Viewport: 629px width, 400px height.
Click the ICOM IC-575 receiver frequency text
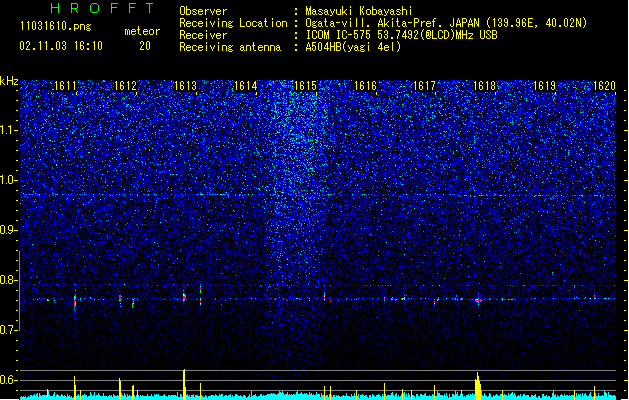click(x=401, y=35)
